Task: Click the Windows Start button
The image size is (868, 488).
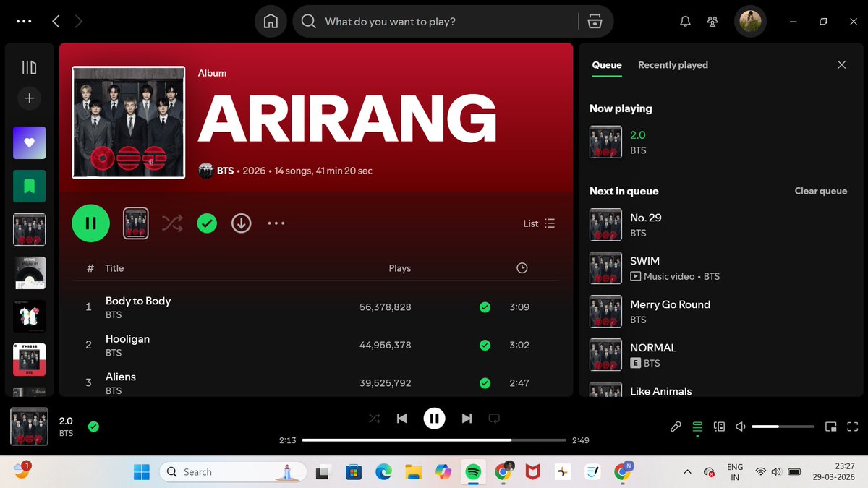Action: [x=142, y=472]
